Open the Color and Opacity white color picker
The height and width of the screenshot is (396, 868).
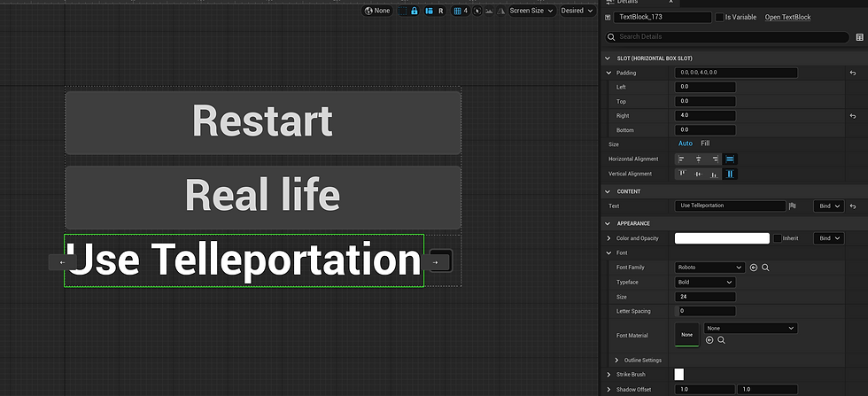tap(722, 238)
